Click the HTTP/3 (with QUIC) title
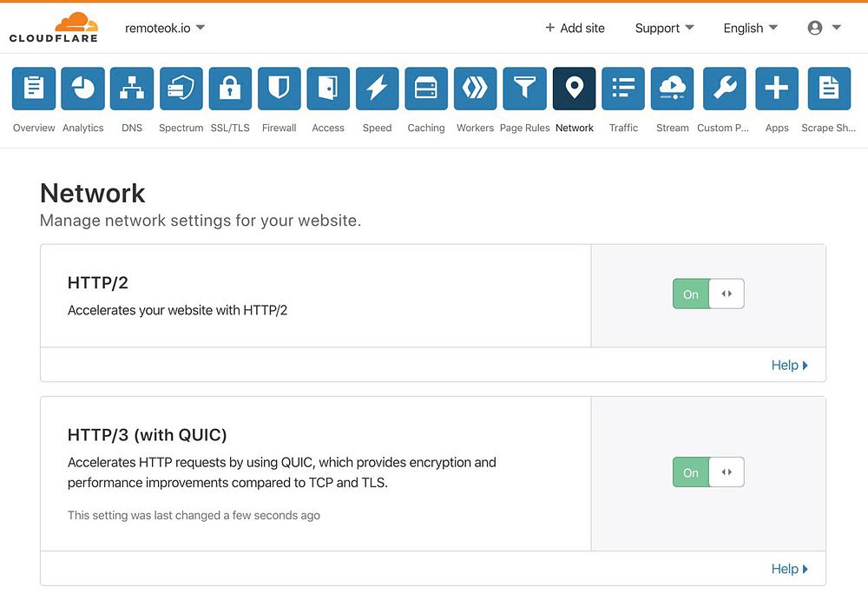The width and height of the screenshot is (868, 594). point(148,435)
